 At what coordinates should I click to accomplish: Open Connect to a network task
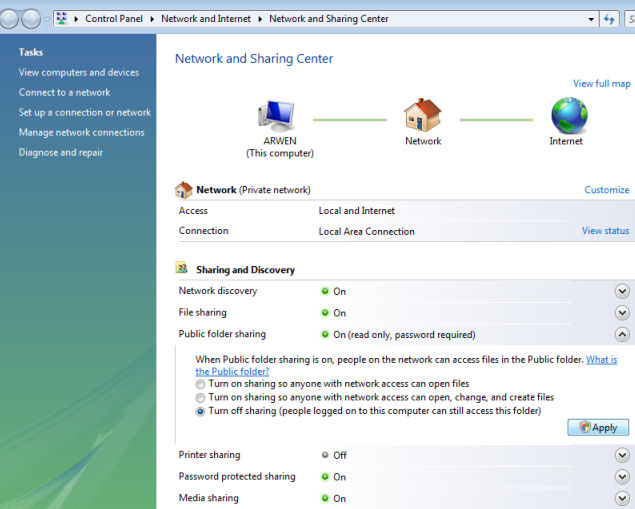[64, 92]
